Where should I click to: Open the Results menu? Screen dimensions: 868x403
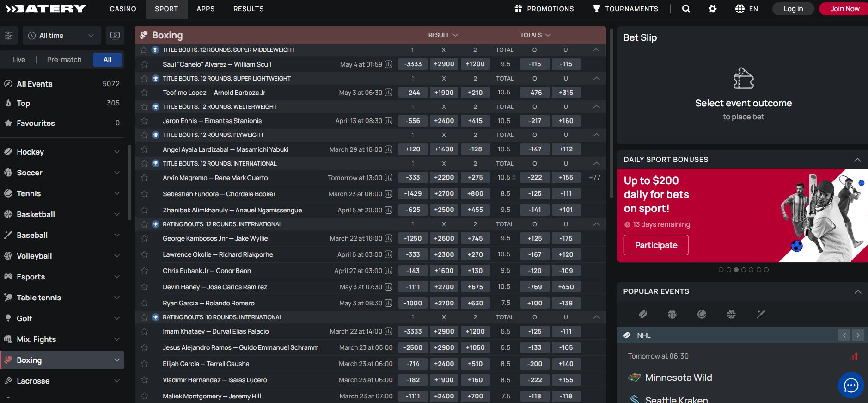249,9
